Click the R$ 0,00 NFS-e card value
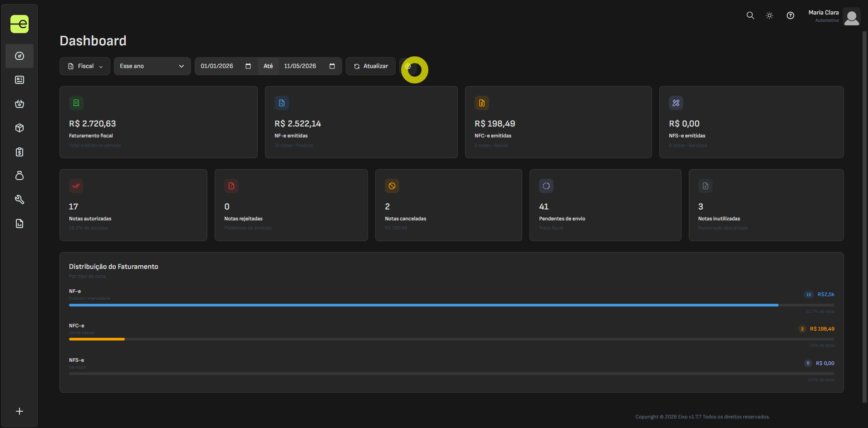 click(684, 124)
